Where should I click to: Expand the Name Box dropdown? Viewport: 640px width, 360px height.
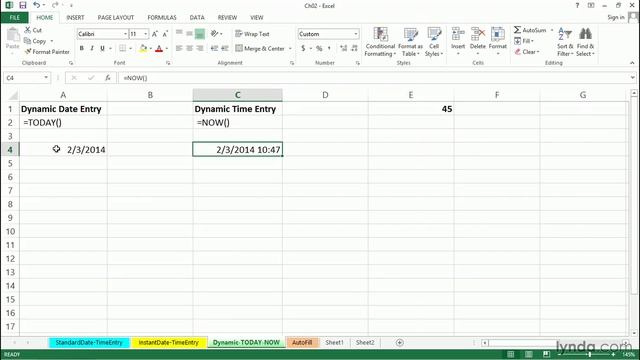tap(46, 78)
